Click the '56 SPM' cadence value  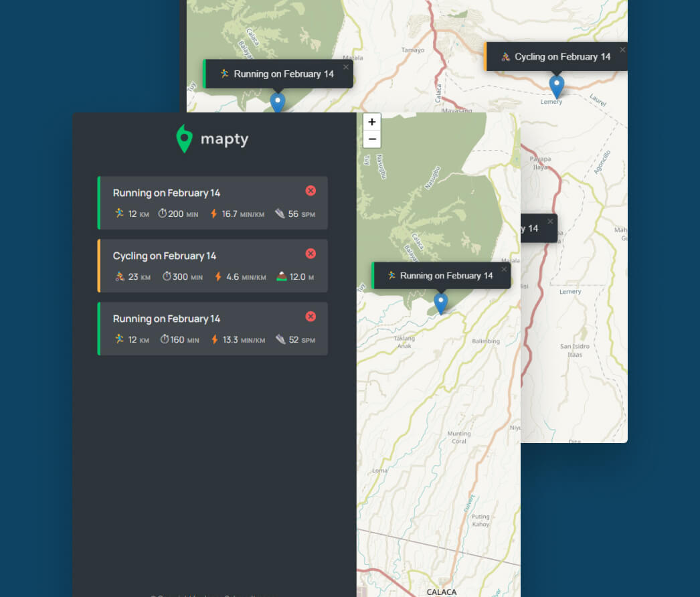point(302,214)
